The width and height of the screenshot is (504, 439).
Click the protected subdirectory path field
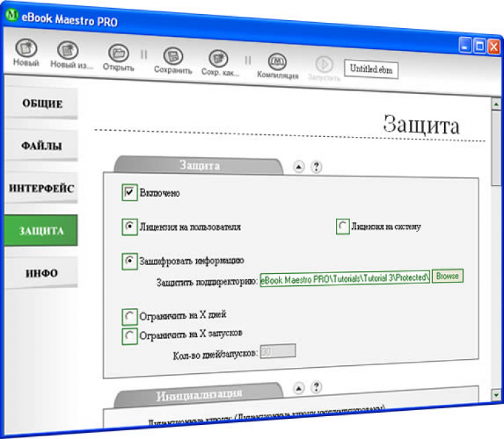coord(345,279)
